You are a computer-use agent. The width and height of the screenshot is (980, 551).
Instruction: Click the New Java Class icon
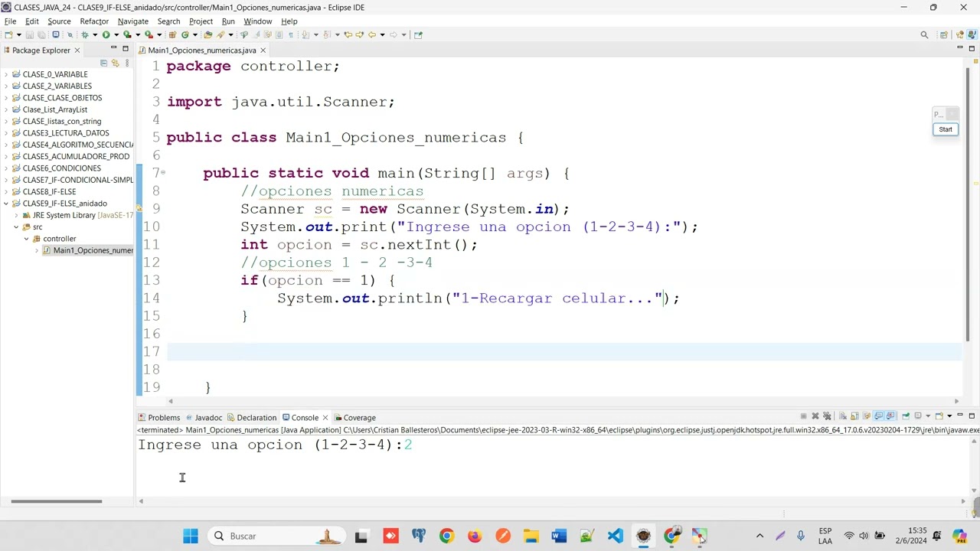pos(185,34)
